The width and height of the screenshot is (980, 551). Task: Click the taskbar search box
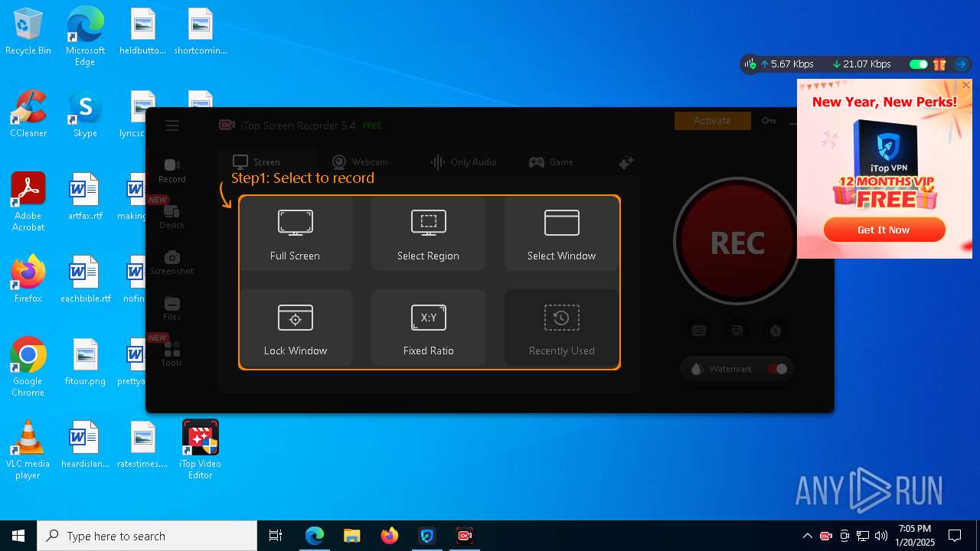point(147,536)
